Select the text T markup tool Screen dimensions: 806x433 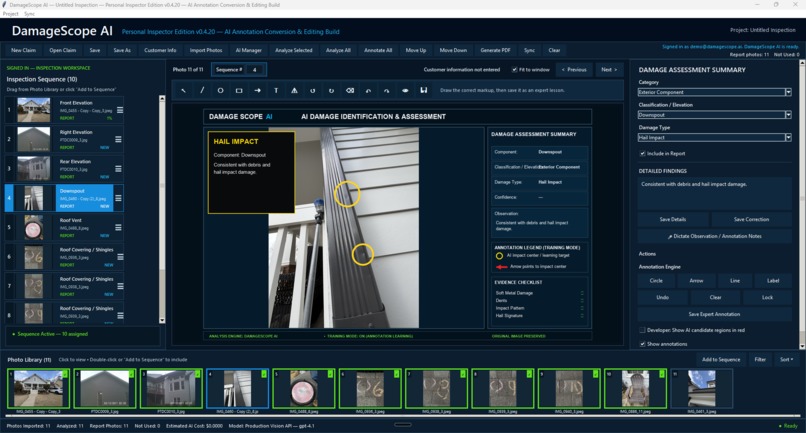click(276, 91)
